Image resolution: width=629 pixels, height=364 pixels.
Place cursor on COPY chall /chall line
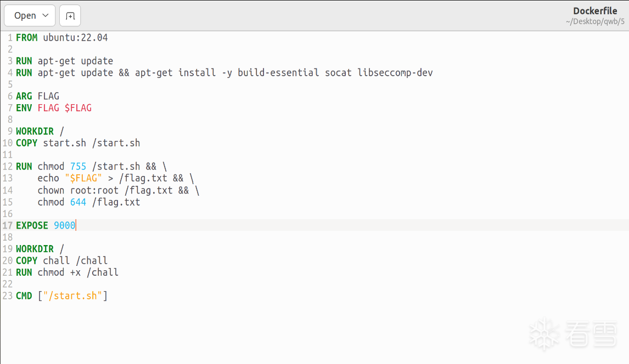coord(61,261)
